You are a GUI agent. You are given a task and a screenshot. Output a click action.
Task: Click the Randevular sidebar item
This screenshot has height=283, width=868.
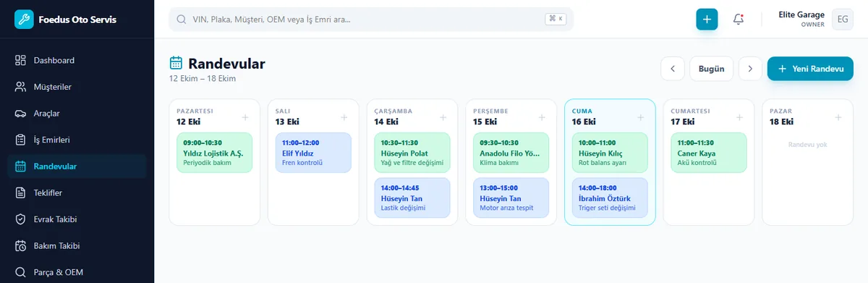point(77,166)
